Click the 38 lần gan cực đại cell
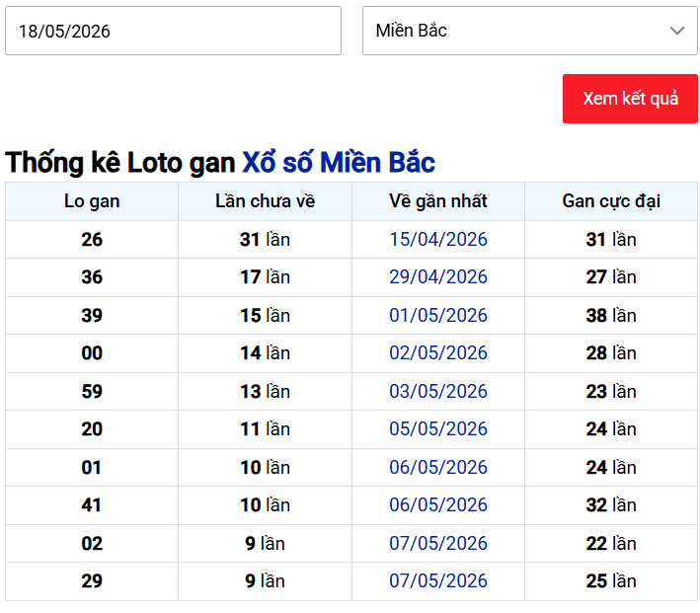700x613 pixels. click(611, 315)
